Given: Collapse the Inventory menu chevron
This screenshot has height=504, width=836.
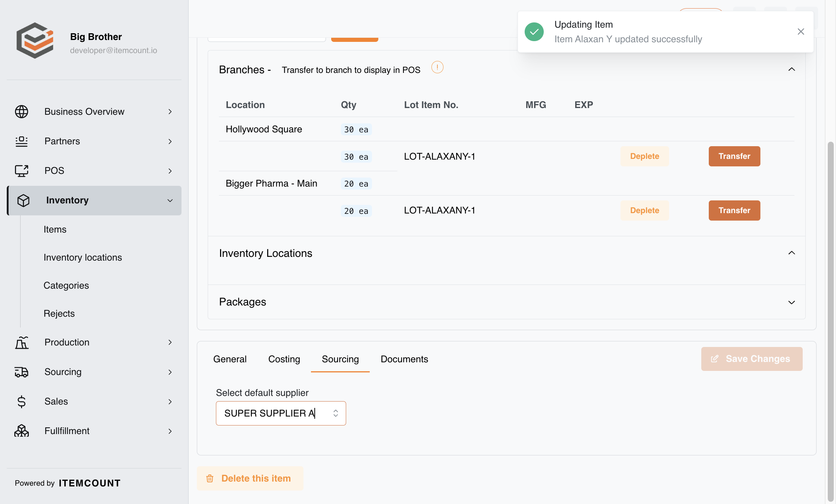Looking at the screenshot, I should tap(170, 200).
